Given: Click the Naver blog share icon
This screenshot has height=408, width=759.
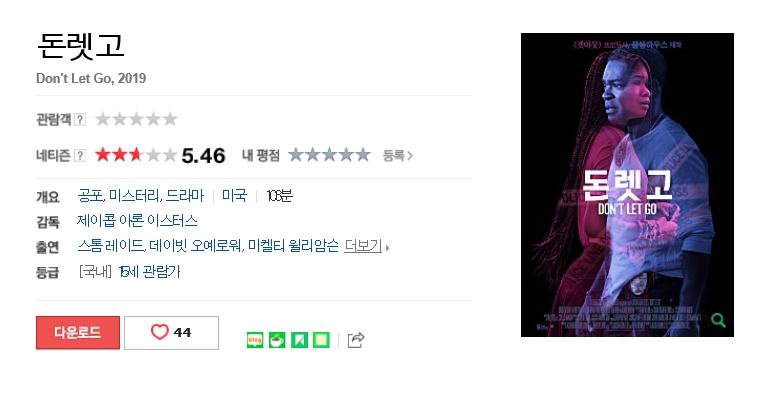Looking at the screenshot, I should tap(255, 340).
